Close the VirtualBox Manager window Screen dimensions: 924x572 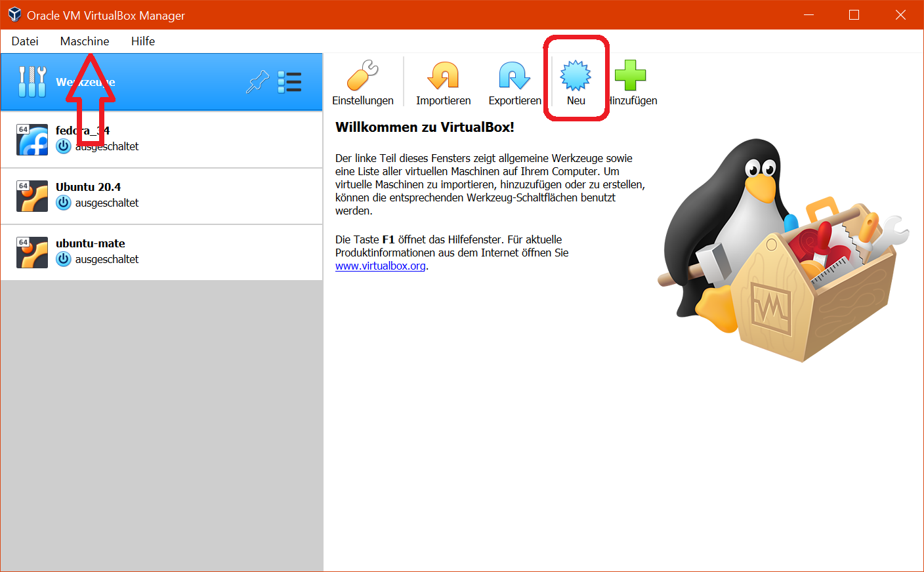tap(900, 14)
